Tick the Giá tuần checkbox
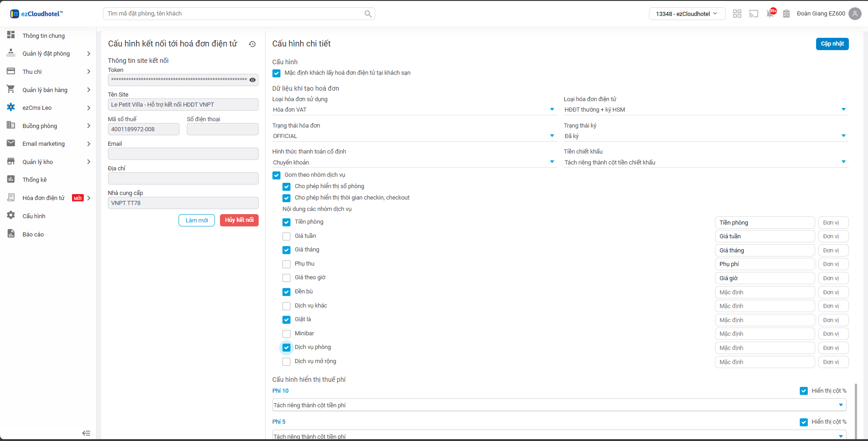868x441 pixels. click(286, 236)
